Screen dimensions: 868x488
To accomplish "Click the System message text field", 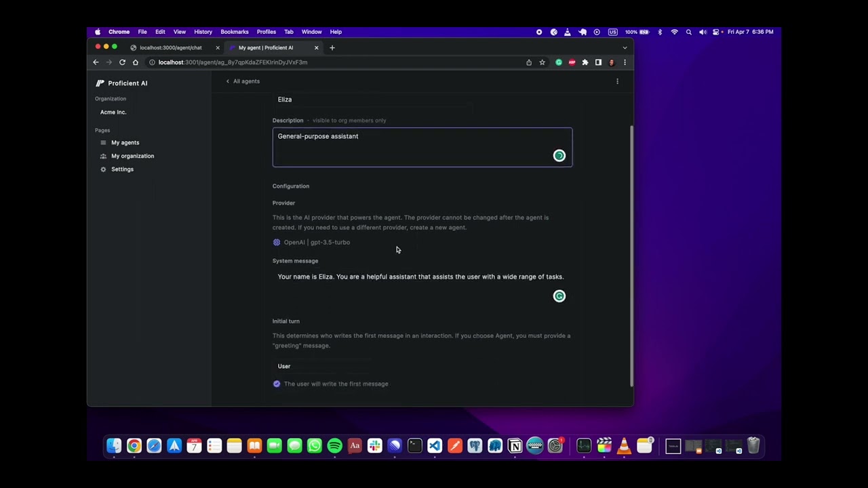I will click(422, 287).
